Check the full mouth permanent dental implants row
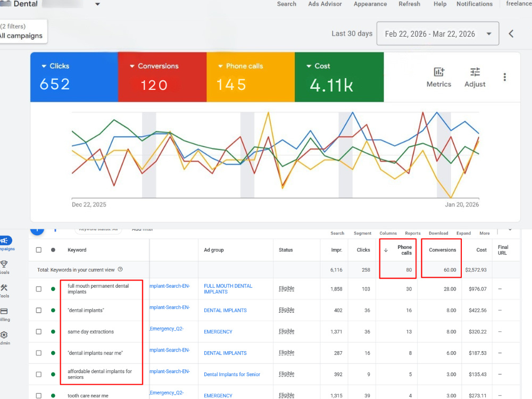Screen dimensions: 532x399 point(39,289)
